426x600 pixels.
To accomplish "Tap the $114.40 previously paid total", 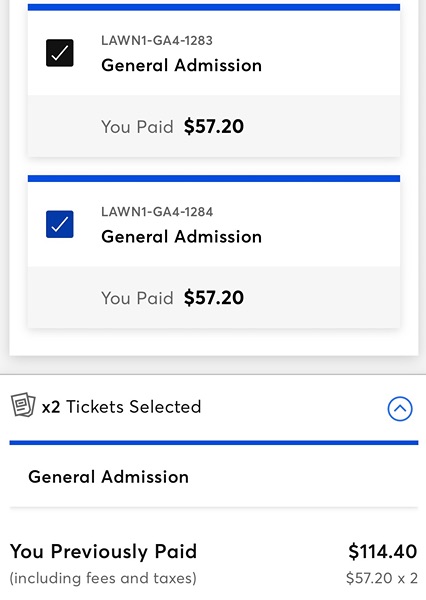I will (x=383, y=551).
